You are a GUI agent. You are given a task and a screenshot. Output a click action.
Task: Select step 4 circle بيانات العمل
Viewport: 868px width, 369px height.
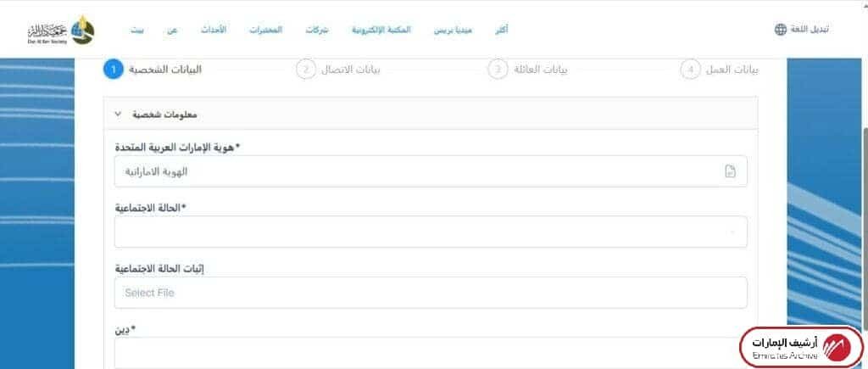[690, 69]
